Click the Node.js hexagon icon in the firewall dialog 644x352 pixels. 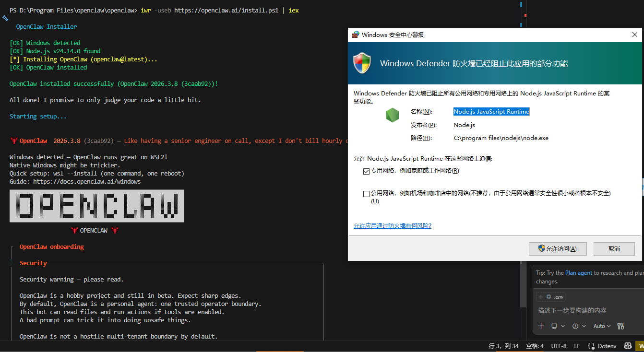(x=393, y=115)
